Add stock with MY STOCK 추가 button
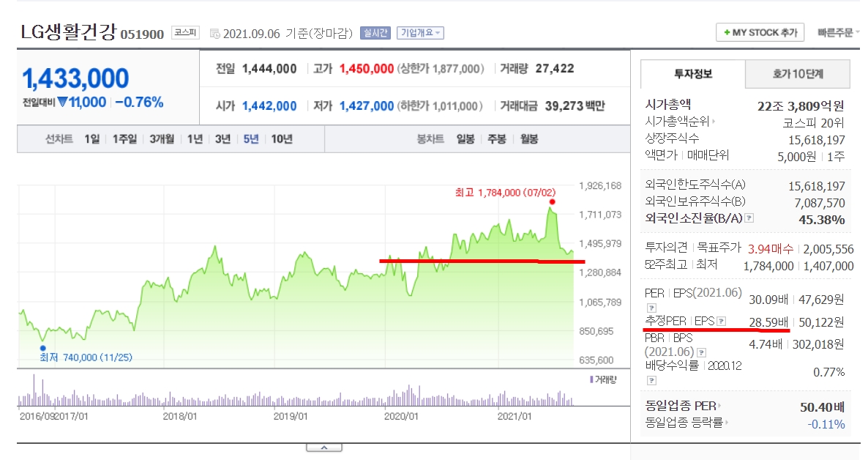This screenshot has height=460, width=868. click(x=760, y=33)
